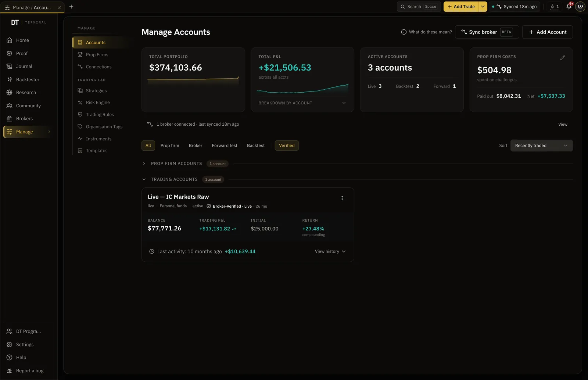
Task: Click the Search field in the top bar
Action: (419, 7)
